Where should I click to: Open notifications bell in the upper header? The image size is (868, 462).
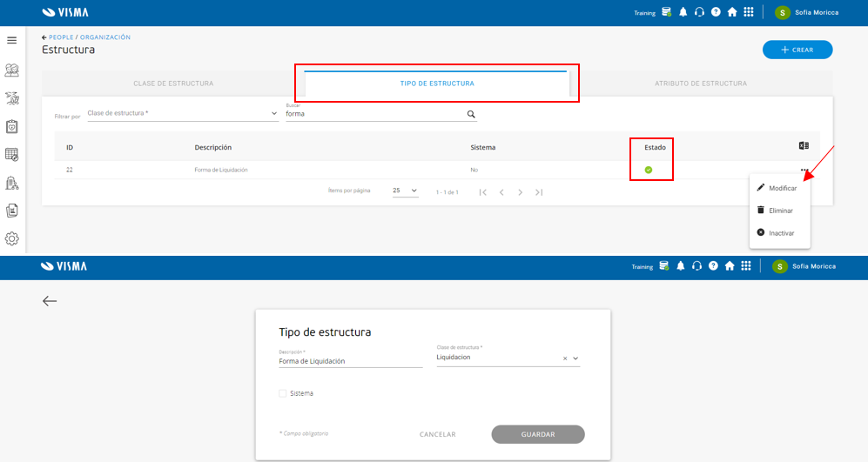pyautogui.click(x=683, y=12)
